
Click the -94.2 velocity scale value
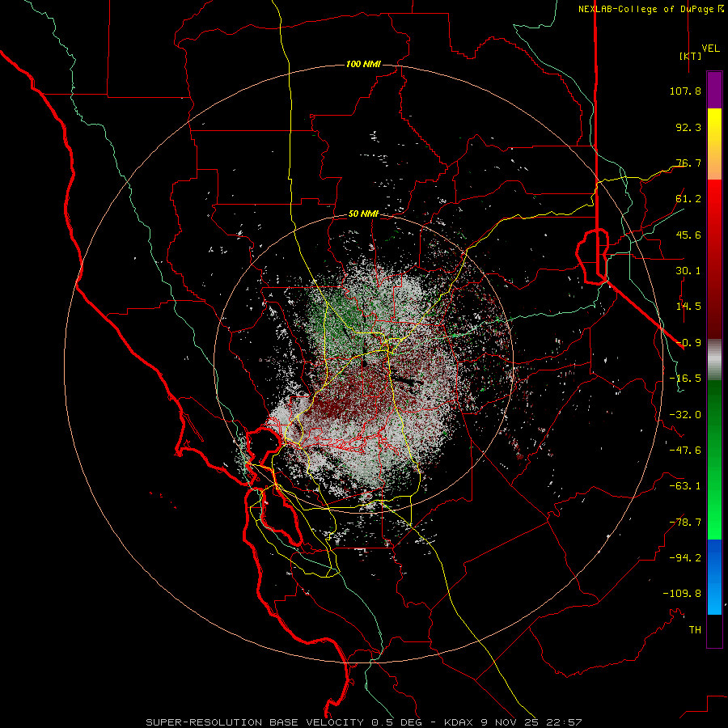click(x=685, y=558)
